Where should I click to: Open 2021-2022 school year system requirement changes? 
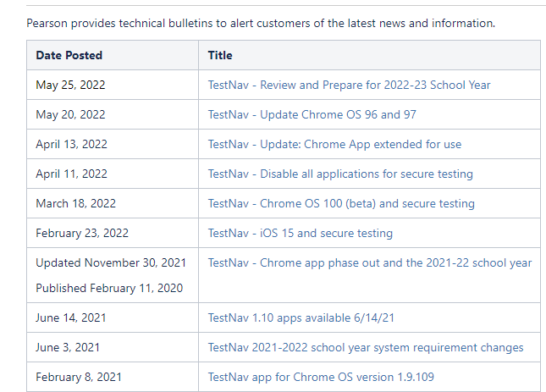click(366, 347)
